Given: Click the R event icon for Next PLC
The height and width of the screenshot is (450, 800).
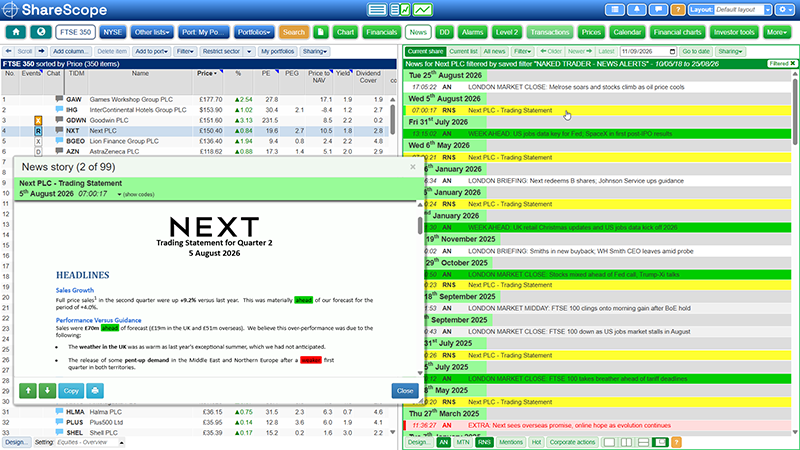Looking at the screenshot, I should point(38,131).
